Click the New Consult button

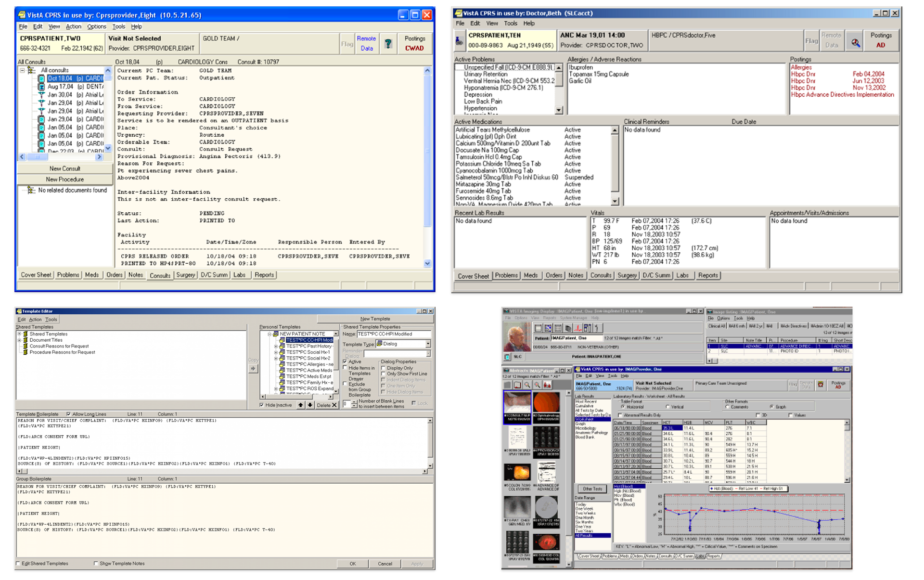click(65, 168)
